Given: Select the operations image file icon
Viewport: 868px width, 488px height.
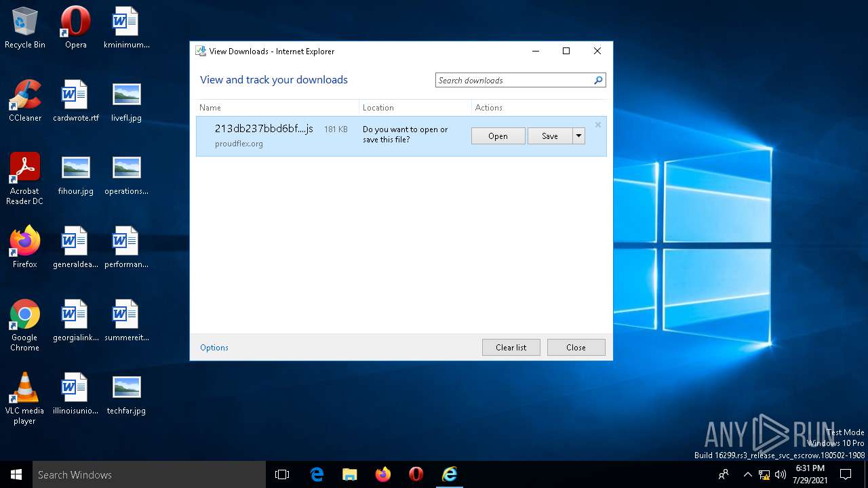Looking at the screenshot, I should (x=126, y=174).
